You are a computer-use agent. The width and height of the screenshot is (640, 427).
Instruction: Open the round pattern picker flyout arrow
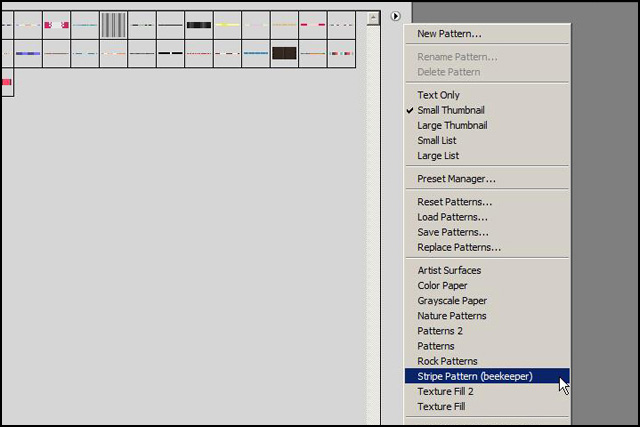pos(396,16)
